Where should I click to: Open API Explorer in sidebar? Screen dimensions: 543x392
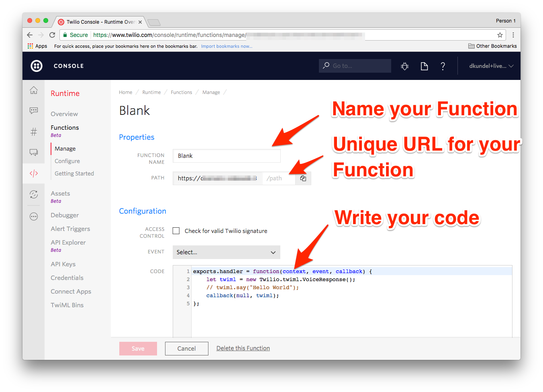(x=68, y=243)
